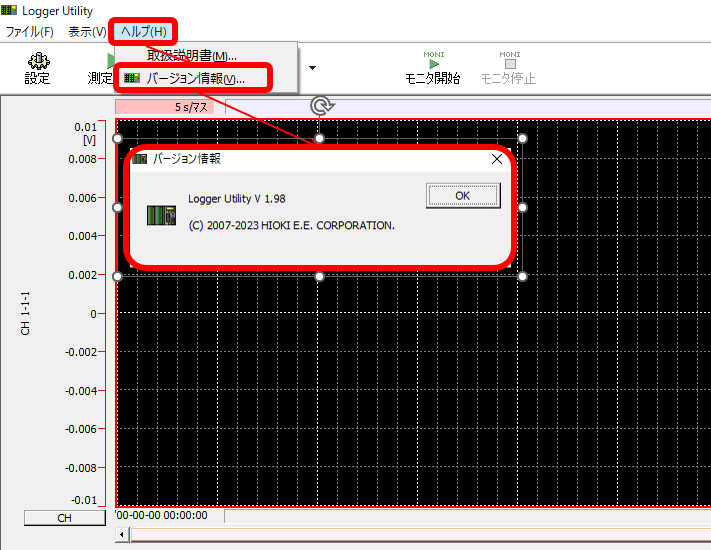Open the 表示(V) menu
Viewport: 711px width, 550px height.
pos(87,32)
